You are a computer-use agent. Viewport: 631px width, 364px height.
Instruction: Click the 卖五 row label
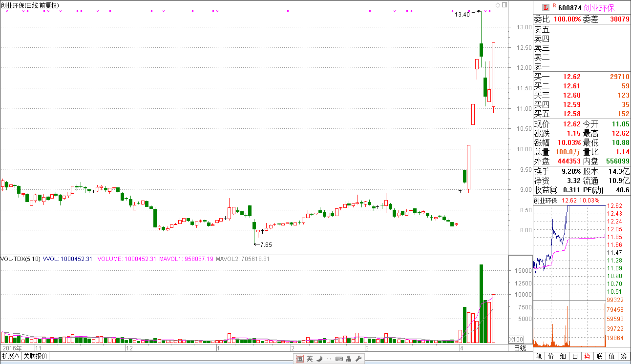(542, 29)
